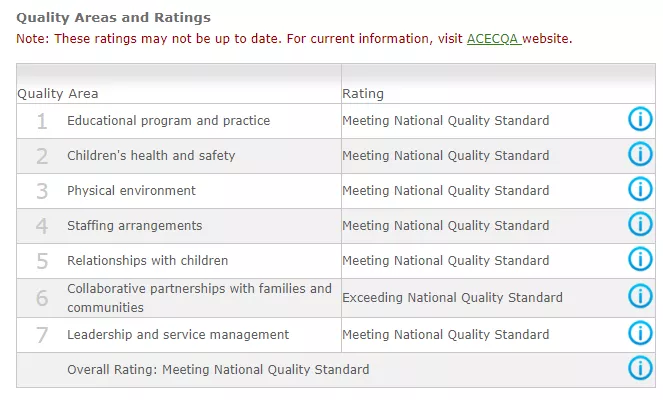Select Educational program and practice text
663x400 pixels.
168,121
